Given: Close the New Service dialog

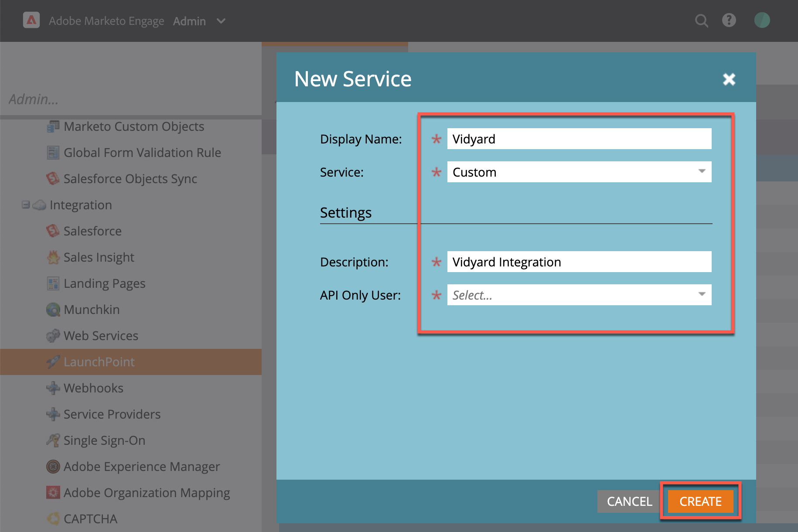Looking at the screenshot, I should point(729,79).
